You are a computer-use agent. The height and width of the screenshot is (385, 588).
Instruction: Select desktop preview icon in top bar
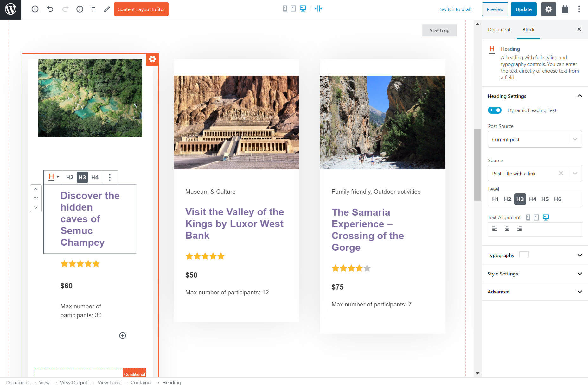point(303,9)
